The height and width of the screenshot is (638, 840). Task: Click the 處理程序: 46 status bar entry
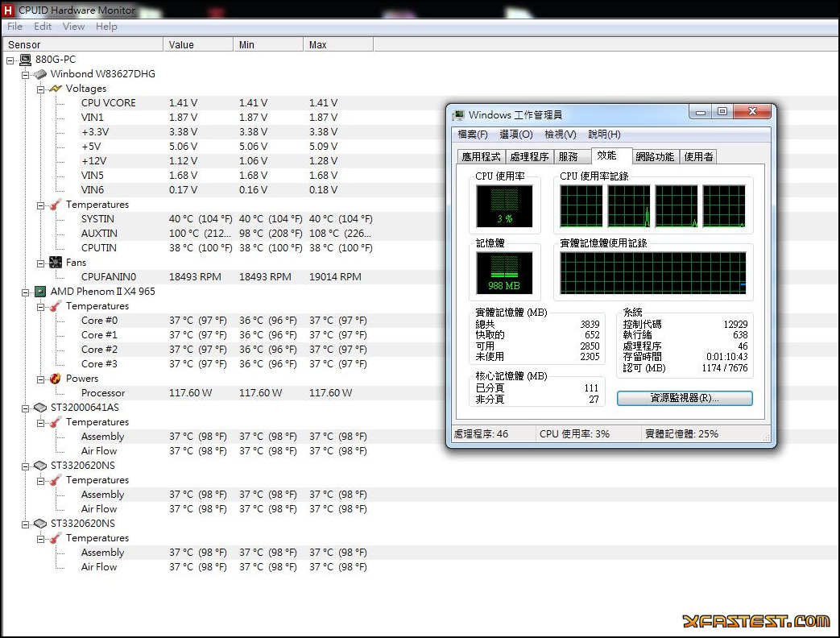point(481,434)
